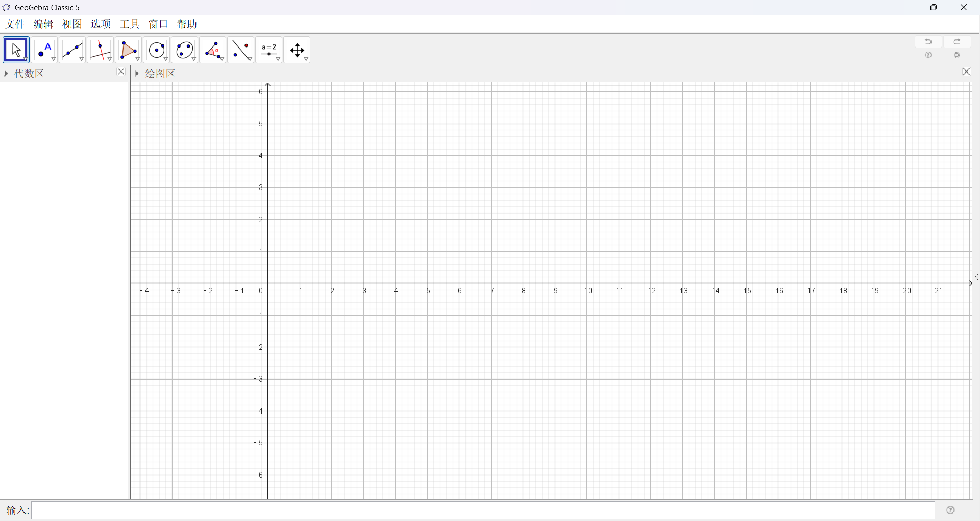Click the Undo arrow icon
The image size is (980, 521).
click(928, 41)
